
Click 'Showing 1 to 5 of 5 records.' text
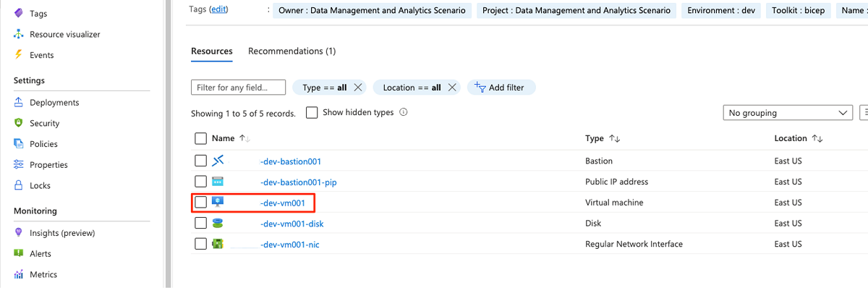[243, 114]
